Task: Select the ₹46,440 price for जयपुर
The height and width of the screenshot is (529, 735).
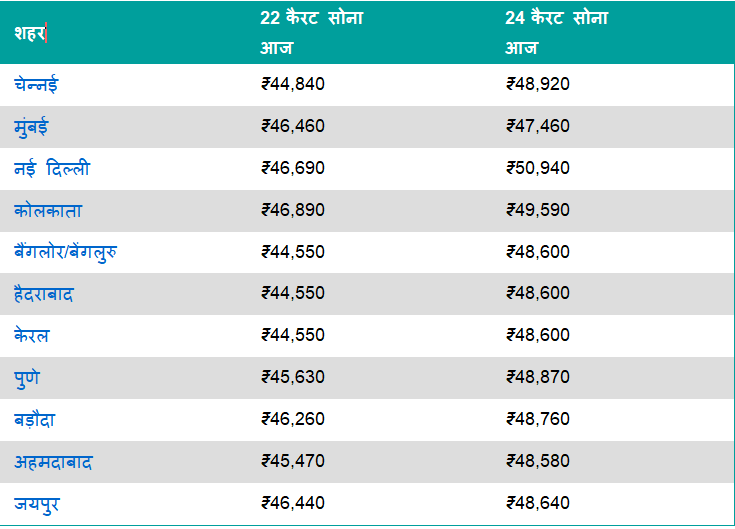Action: 292,503
